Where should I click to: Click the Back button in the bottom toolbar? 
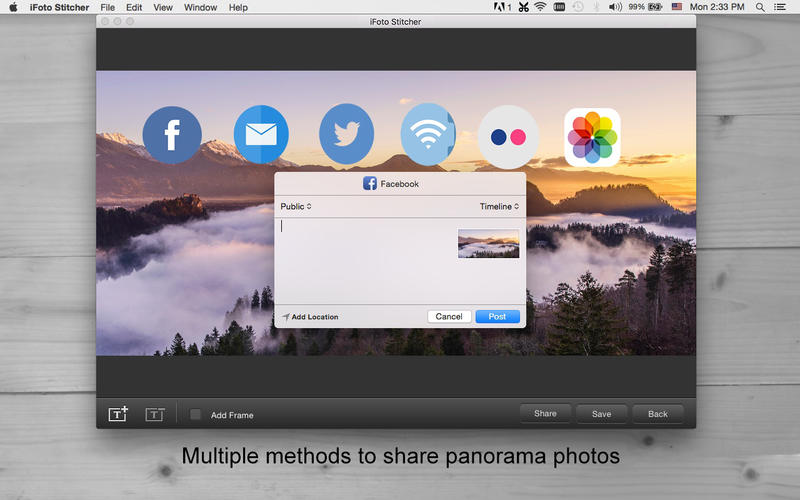(658, 414)
